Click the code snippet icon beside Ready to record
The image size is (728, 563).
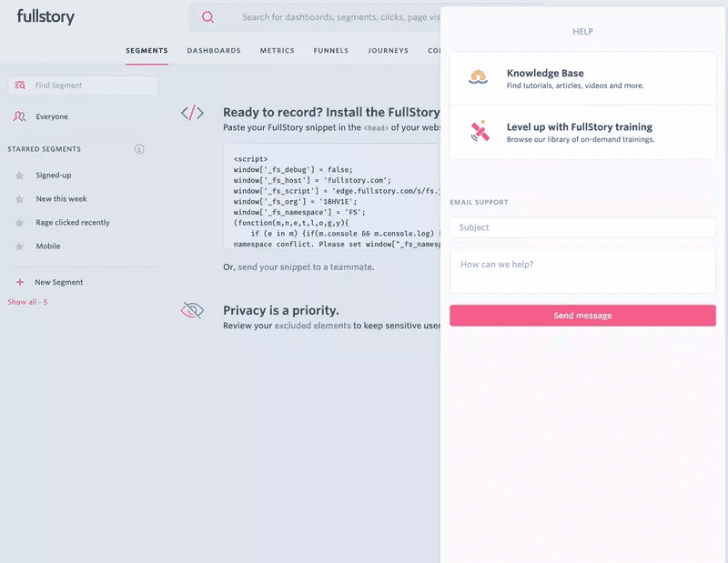click(192, 114)
